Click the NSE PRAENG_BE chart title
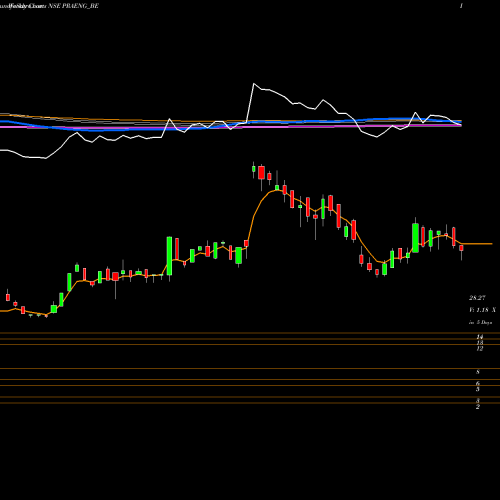The width and height of the screenshot is (500, 500). (73, 6)
